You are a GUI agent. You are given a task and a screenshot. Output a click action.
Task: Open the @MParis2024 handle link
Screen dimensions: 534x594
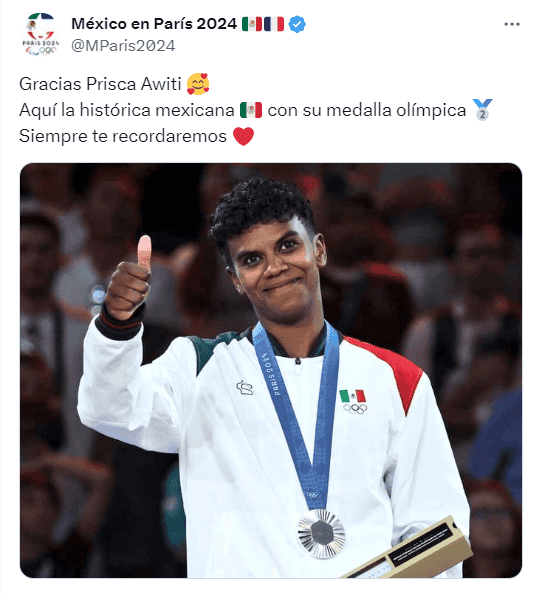coord(123,46)
